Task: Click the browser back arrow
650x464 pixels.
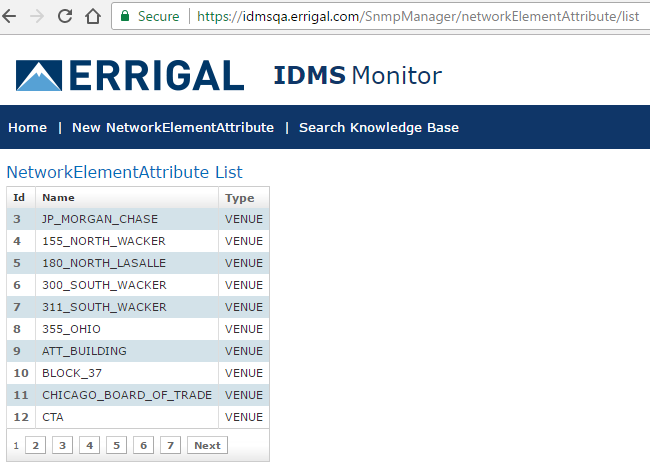Action: point(11,16)
